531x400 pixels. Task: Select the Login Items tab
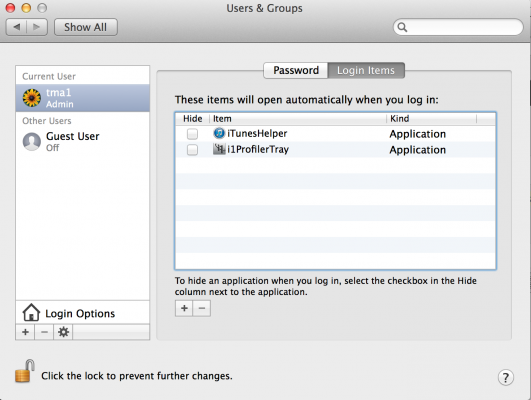coord(366,70)
